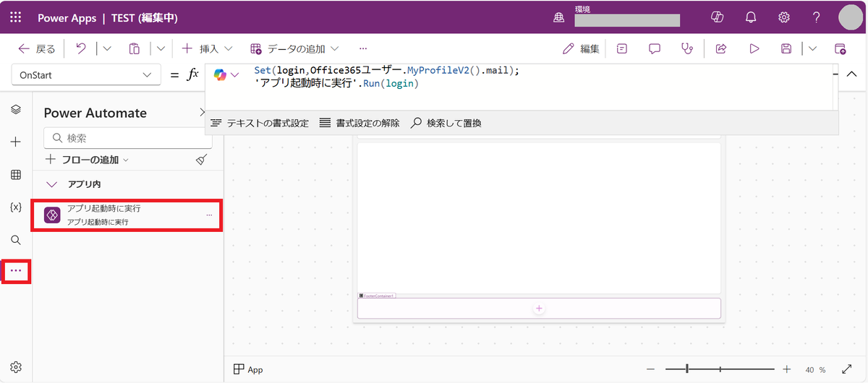
Task: Open the environment selector icon
Action: (x=558, y=17)
